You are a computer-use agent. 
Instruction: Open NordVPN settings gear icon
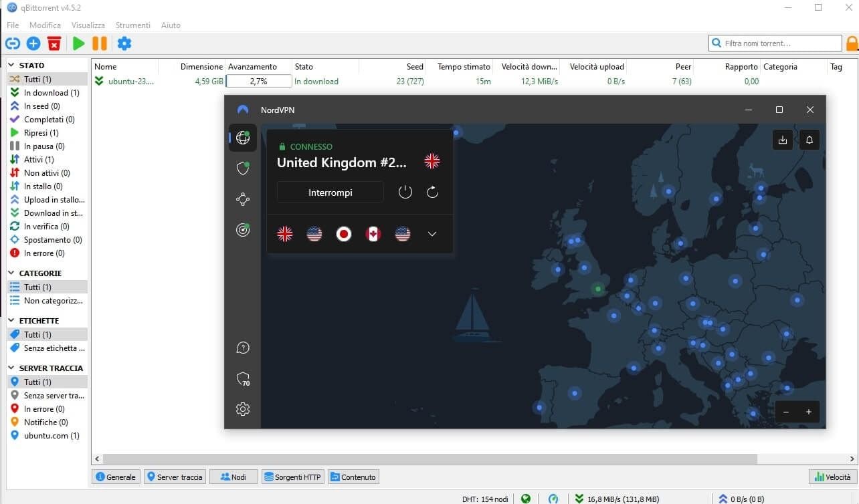[243, 409]
